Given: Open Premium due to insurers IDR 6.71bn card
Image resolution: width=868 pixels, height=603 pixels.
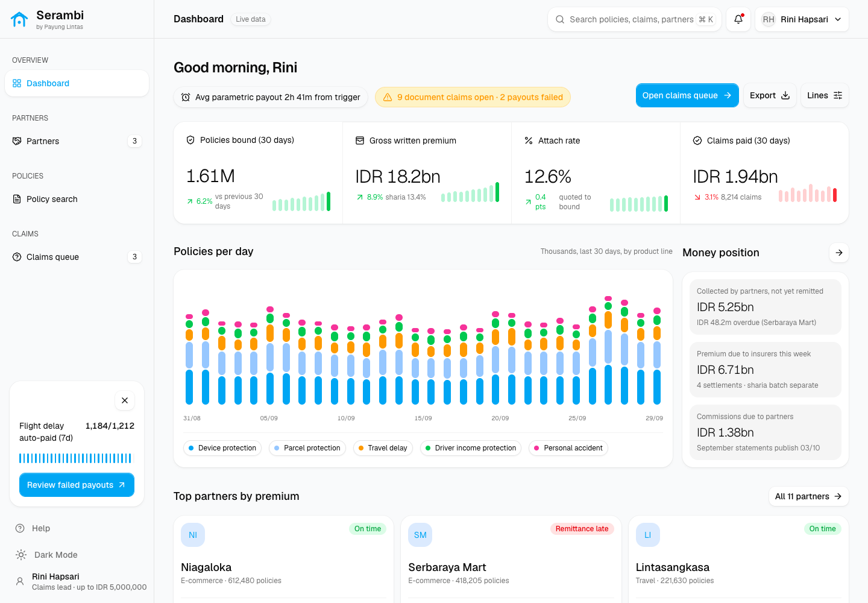Looking at the screenshot, I should [x=766, y=370].
